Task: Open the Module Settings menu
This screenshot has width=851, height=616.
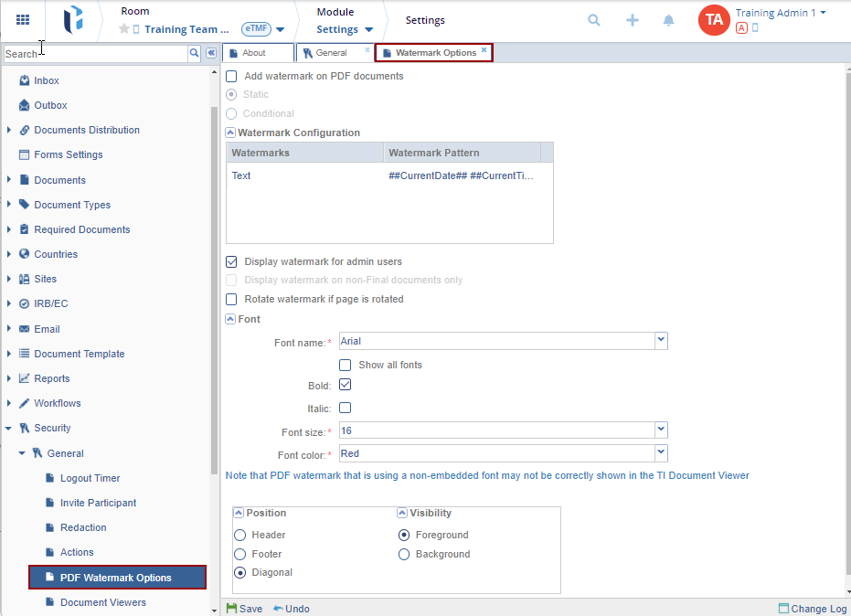Action: tap(345, 29)
